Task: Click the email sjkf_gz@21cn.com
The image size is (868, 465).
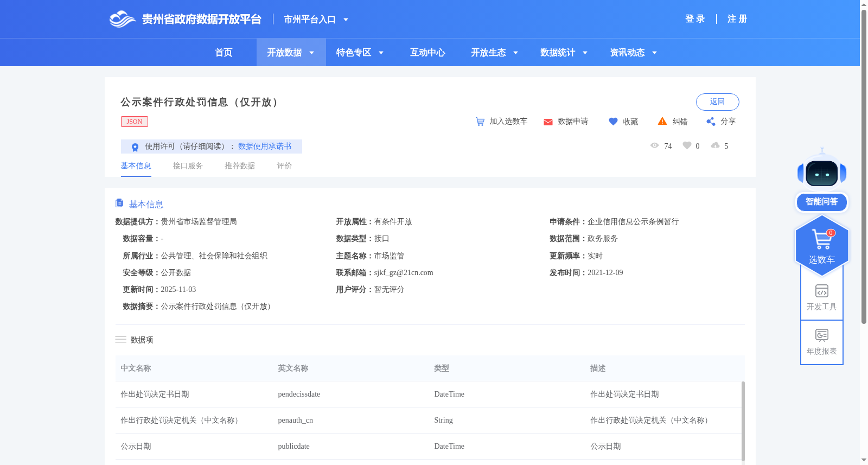Action: click(404, 273)
